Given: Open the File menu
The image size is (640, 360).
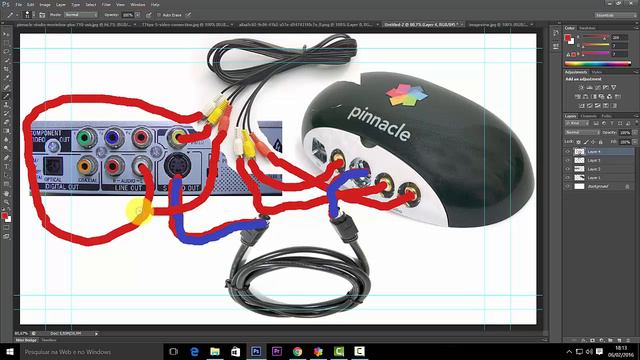Looking at the screenshot, I should pos(19,4).
